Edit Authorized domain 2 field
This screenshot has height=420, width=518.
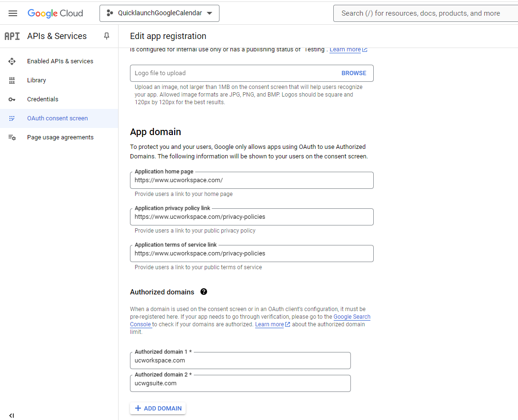240,383
